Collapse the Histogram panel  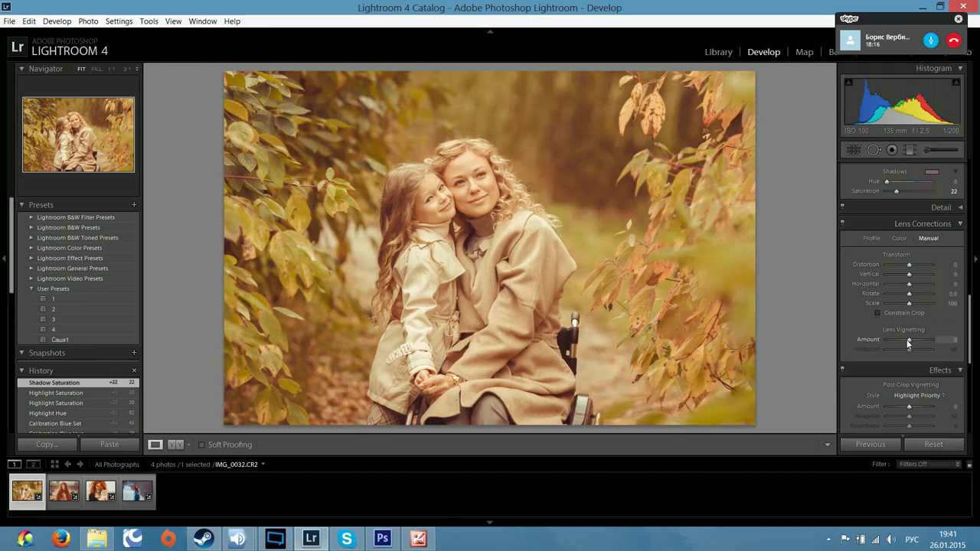(x=960, y=68)
